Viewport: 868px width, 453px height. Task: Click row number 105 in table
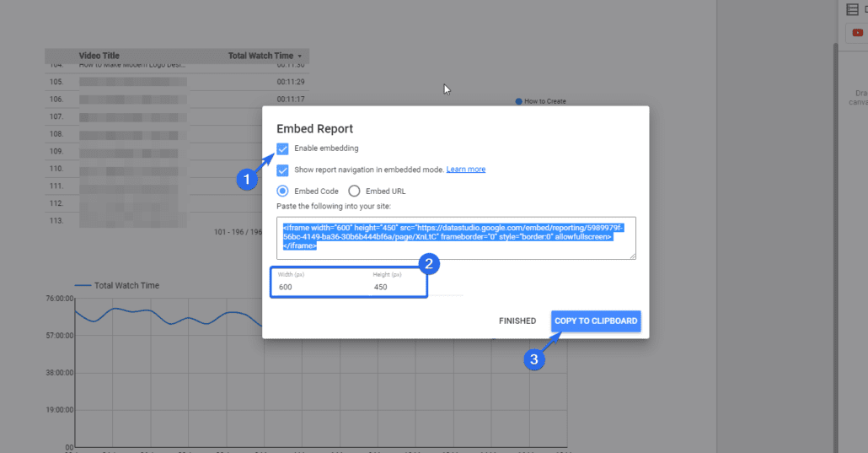coord(56,82)
